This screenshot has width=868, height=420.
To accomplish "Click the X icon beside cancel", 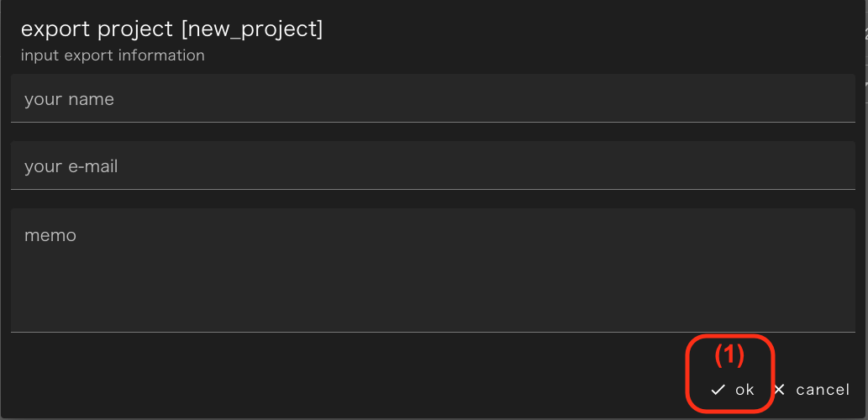I will point(779,390).
